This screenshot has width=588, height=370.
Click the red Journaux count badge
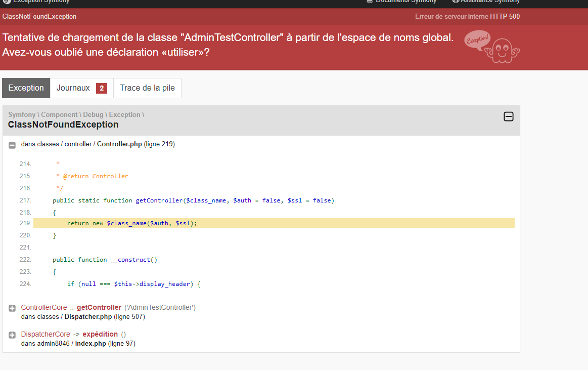click(102, 88)
